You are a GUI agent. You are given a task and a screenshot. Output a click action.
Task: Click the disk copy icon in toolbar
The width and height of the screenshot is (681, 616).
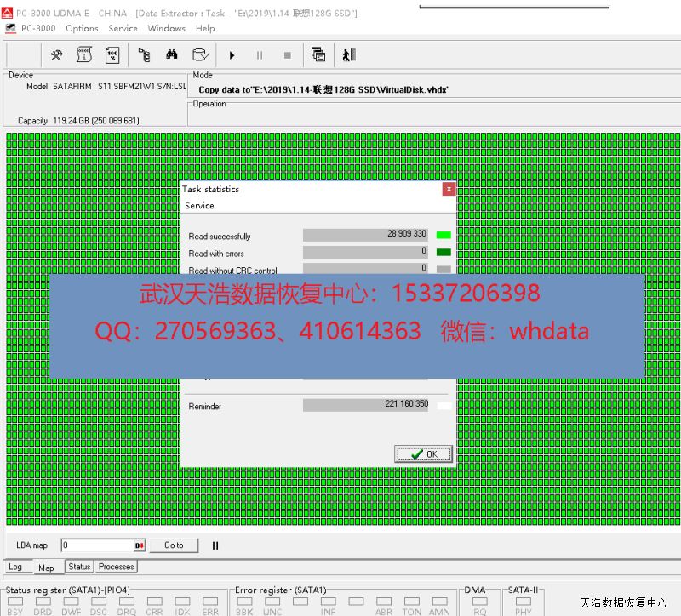point(199,55)
